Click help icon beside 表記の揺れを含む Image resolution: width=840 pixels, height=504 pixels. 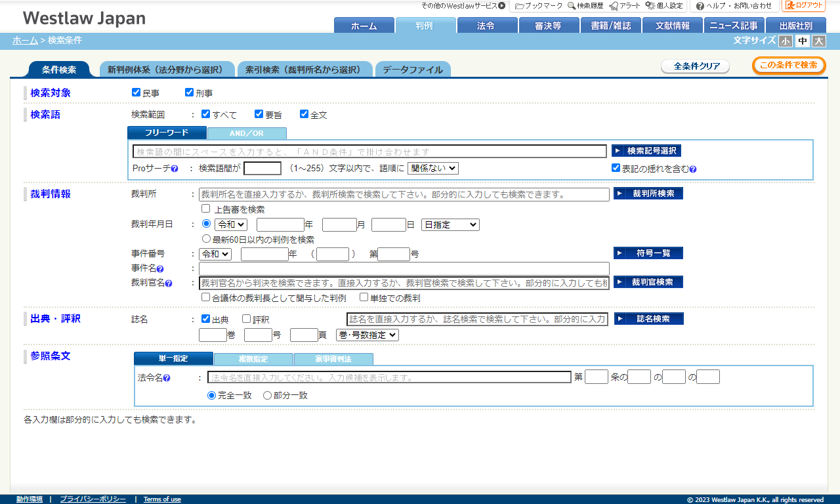692,169
